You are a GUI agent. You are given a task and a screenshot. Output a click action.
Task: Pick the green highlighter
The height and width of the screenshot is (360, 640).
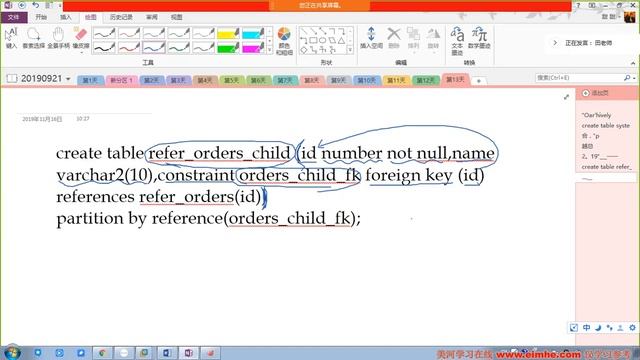(x=228, y=47)
